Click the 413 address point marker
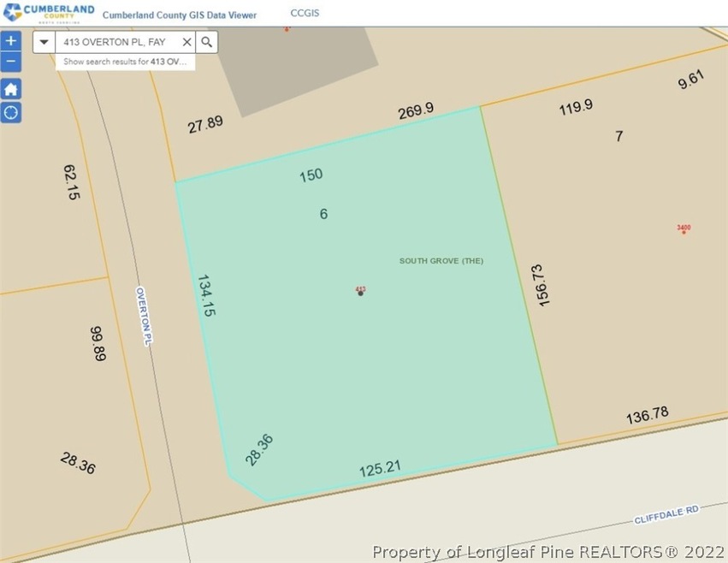728x563 pixels. [360, 292]
